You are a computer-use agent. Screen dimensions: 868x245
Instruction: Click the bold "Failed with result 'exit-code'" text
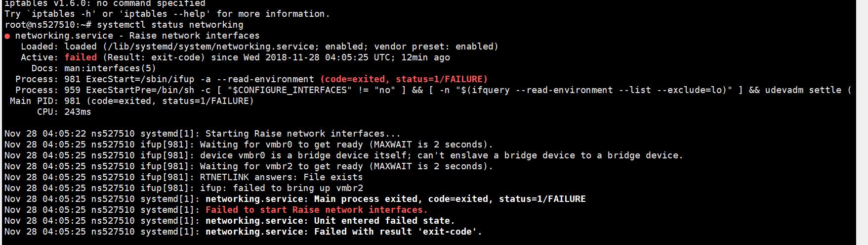[397, 232]
